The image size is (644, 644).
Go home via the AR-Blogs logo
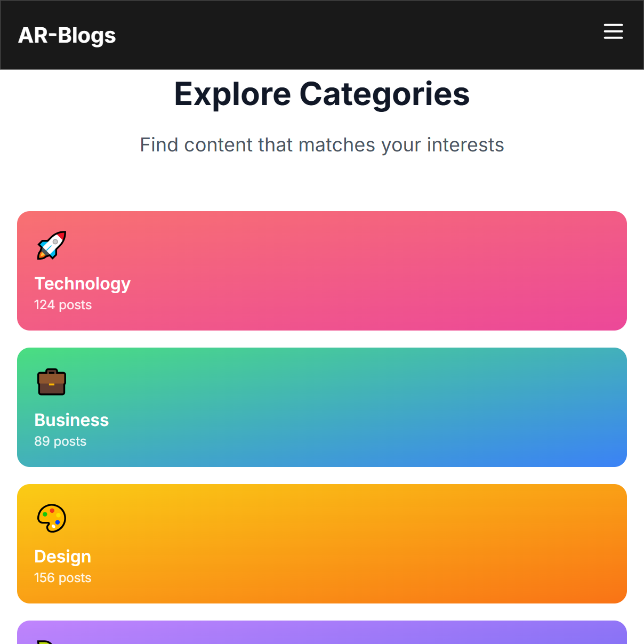click(x=67, y=35)
